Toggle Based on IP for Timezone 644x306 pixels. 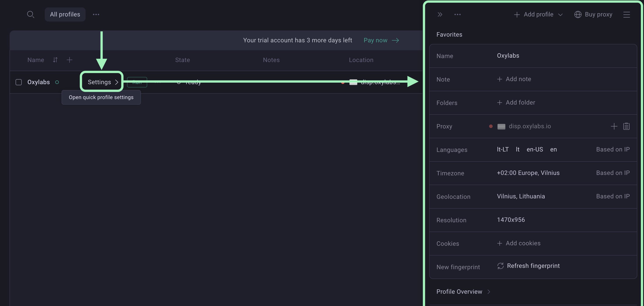[x=613, y=173]
